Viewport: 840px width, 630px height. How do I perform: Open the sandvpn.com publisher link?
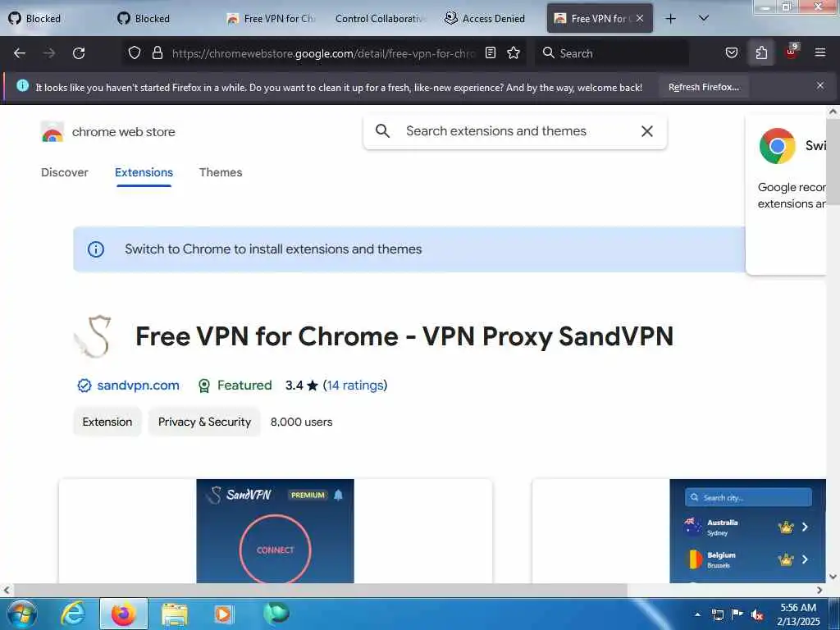tap(138, 386)
